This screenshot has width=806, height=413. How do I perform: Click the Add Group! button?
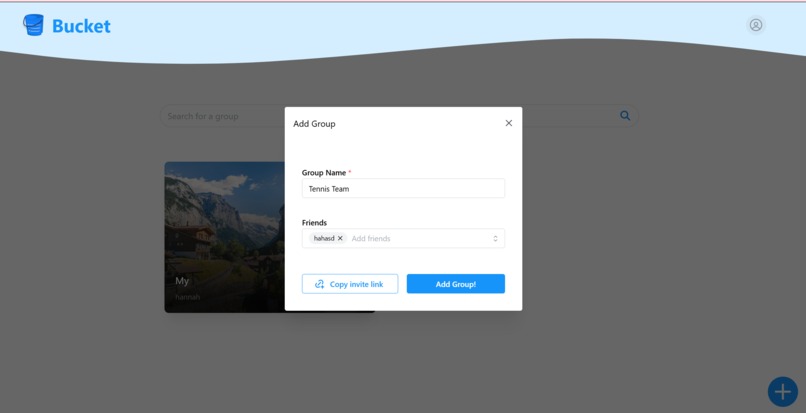click(455, 284)
